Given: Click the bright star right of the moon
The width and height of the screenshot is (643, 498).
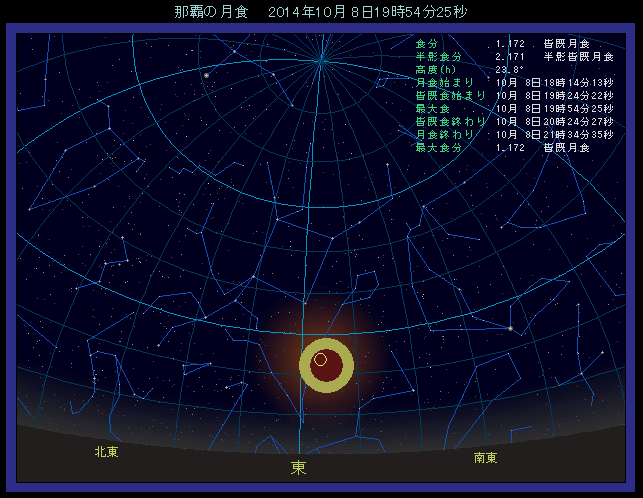Looking at the screenshot, I should tap(510, 328).
